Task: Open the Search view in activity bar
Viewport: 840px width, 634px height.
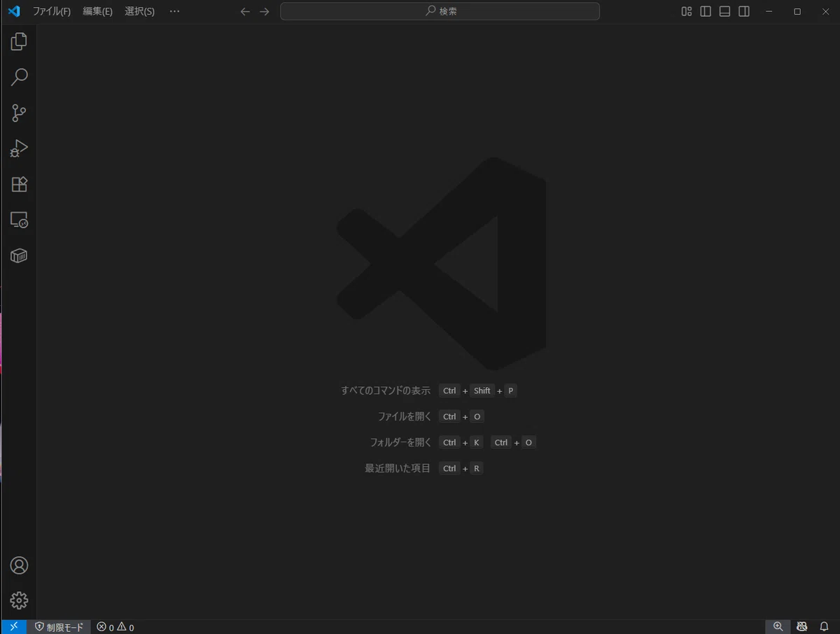Action: coord(19,77)
